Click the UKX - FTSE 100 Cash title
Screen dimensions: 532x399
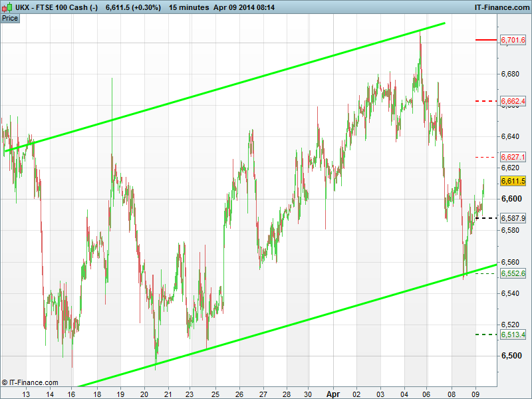pyautogui.click(x=51, y=7)
